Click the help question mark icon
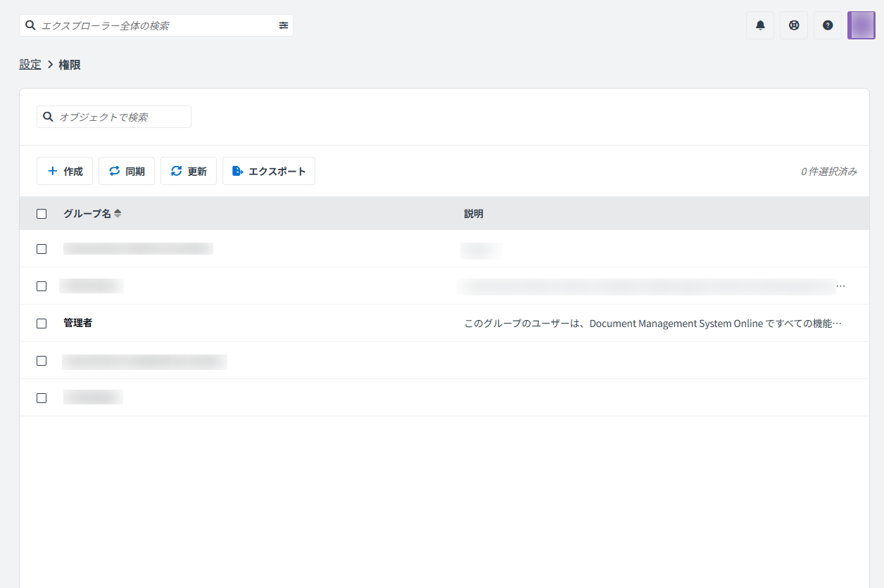The width and height of the screenshot is (884, 588). point(828,25)
